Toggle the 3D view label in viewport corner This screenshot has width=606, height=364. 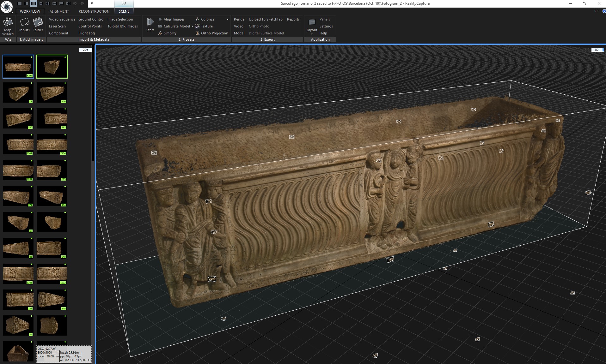coord(596,50)
